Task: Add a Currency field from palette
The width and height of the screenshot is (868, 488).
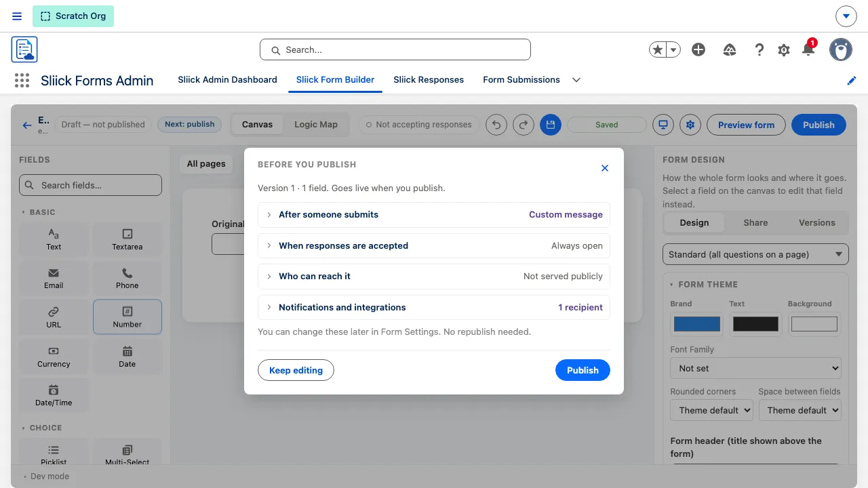Action: (x=54, y=357)
